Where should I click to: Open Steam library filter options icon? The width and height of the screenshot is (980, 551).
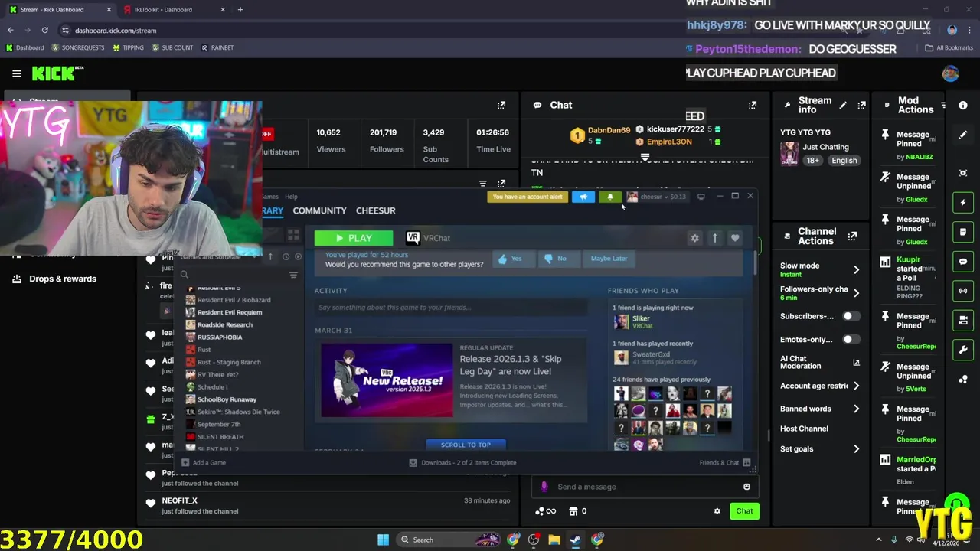point(293,275)
